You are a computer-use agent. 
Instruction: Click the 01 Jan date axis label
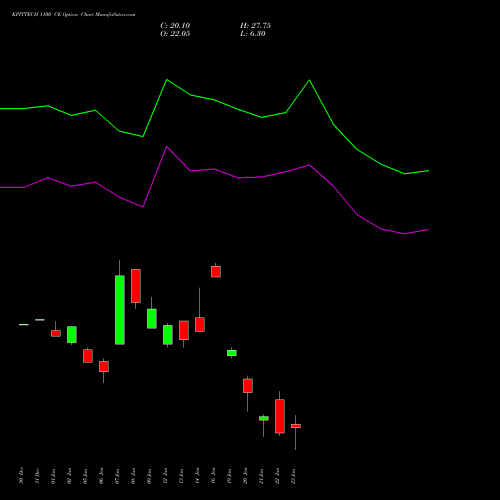click(53, 476)
